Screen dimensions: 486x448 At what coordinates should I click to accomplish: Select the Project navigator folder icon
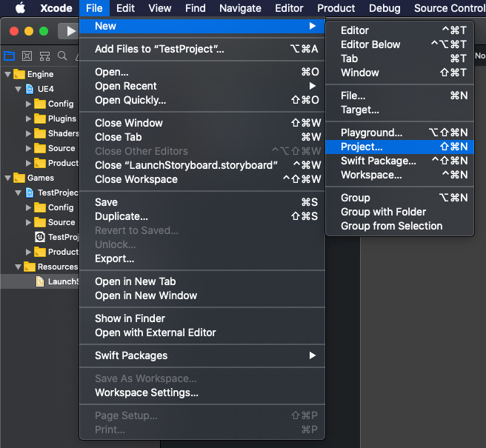tap(9, 56)
